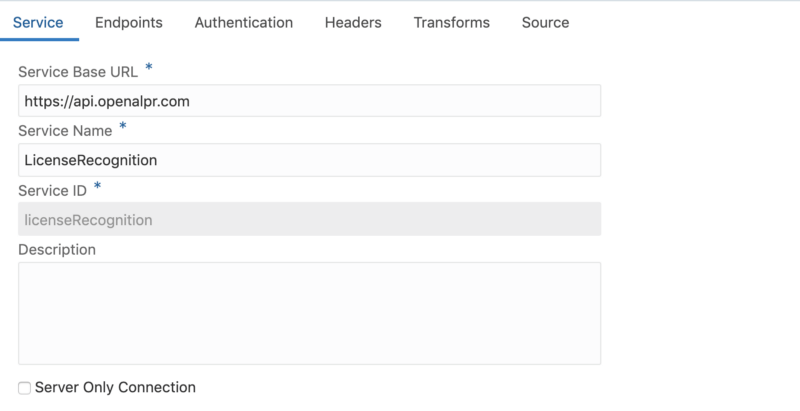This screenshot has width=800, height=411.
Task: Enable the Server Only Connection checkbox
Action: point(24,387)
